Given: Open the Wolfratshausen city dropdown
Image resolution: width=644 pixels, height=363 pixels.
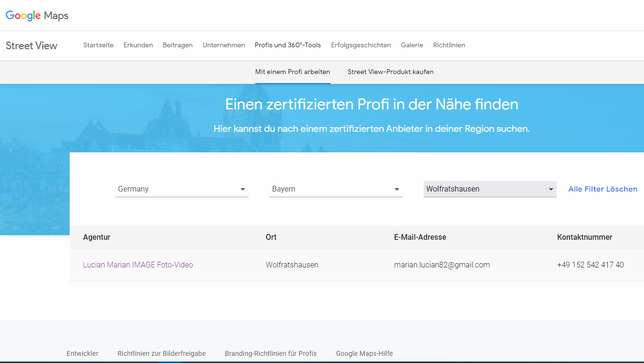Looking at the screenshot, I should pyautogui.click(x=490, y=189).
